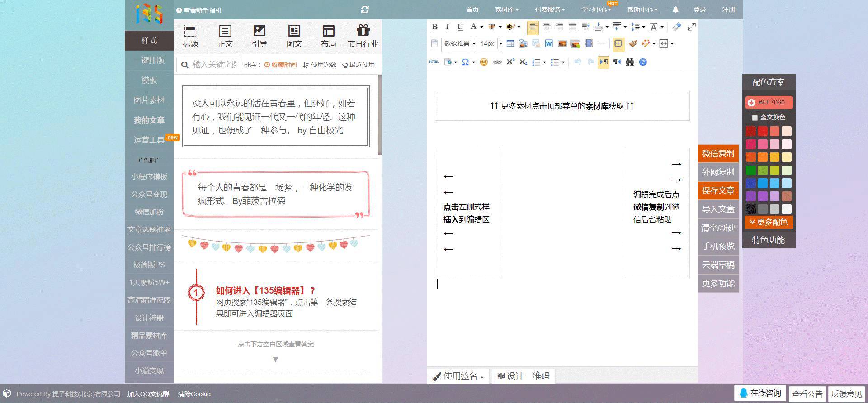Image resolution: width=868 pixels, height=403 pixels.
Task: Toggle underline formatting
Action: click(460, 27)
